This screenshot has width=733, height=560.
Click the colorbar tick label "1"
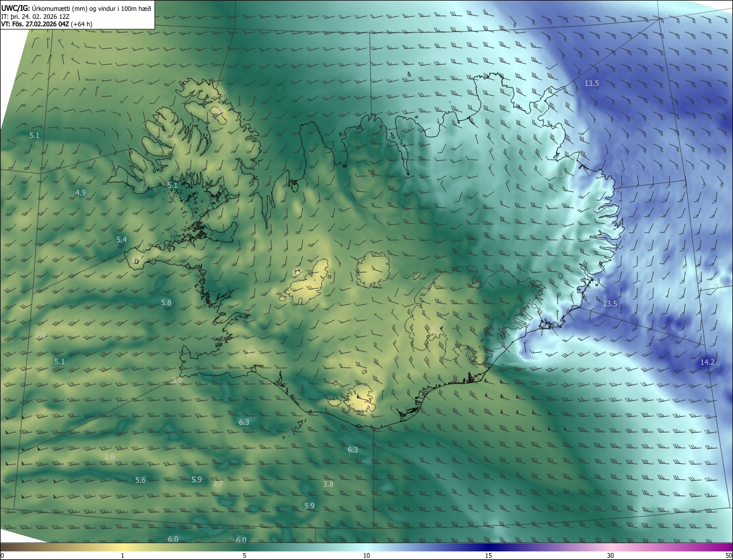point(123,555)
